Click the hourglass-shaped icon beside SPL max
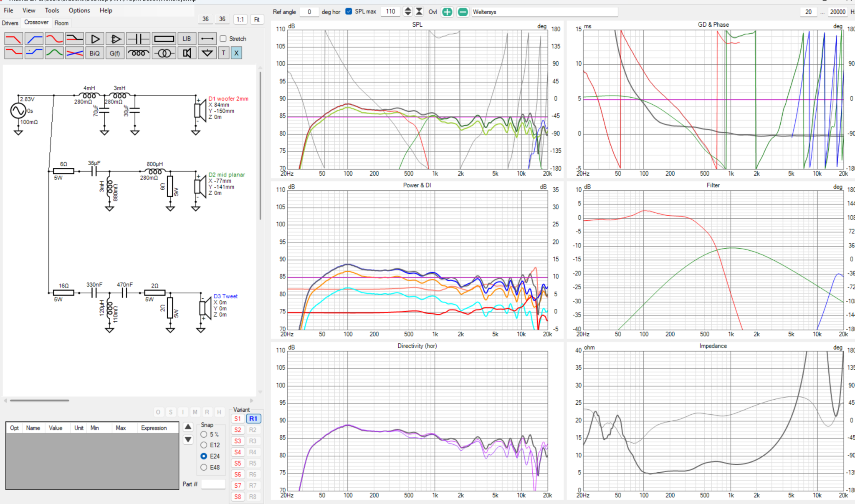This screenshot has width=855, height=504. pos(419,11)
